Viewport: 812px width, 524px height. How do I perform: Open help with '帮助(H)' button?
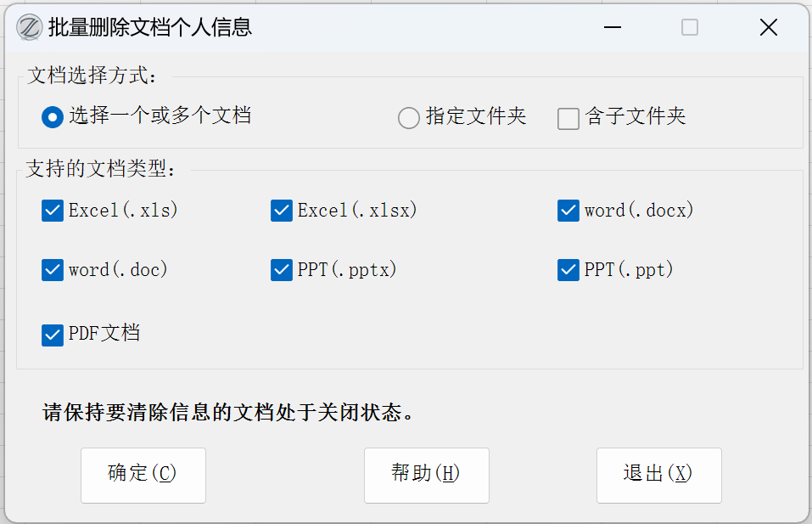(426, 475)
